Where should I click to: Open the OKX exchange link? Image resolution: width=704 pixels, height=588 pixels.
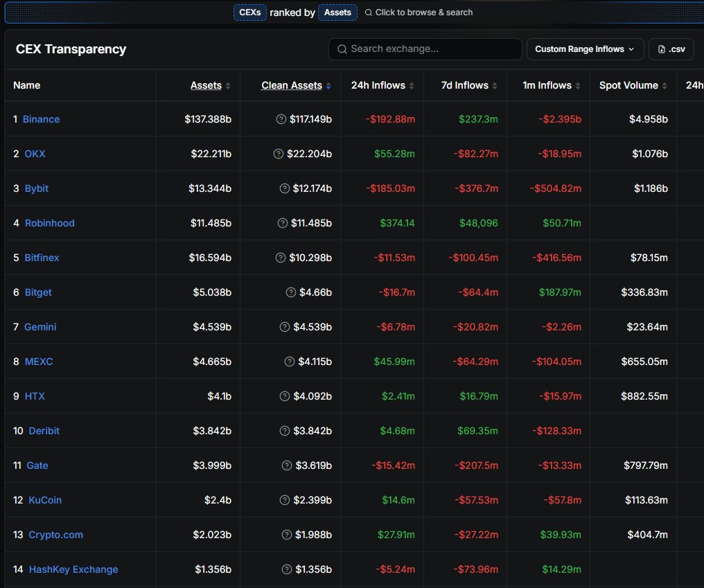tap(35, 154)
